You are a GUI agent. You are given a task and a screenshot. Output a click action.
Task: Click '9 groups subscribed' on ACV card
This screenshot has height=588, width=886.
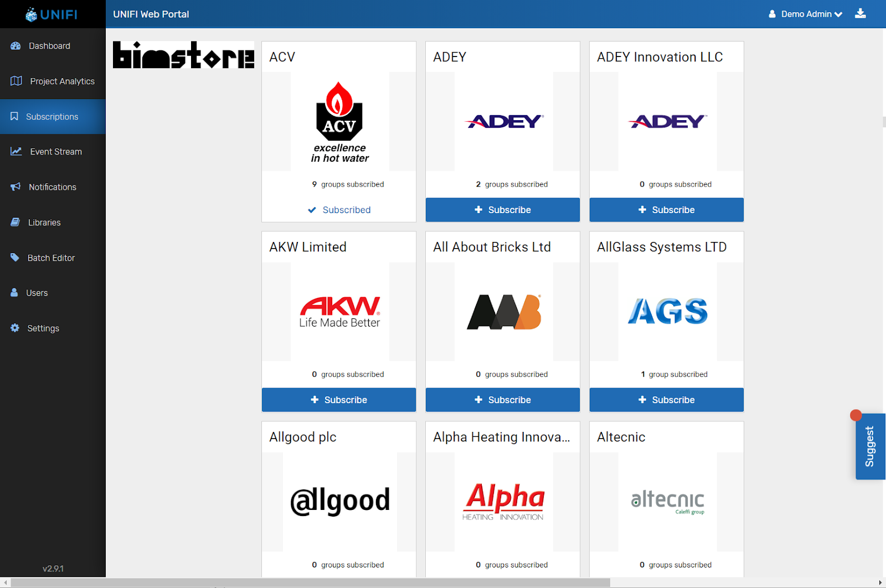pos(348,184)
